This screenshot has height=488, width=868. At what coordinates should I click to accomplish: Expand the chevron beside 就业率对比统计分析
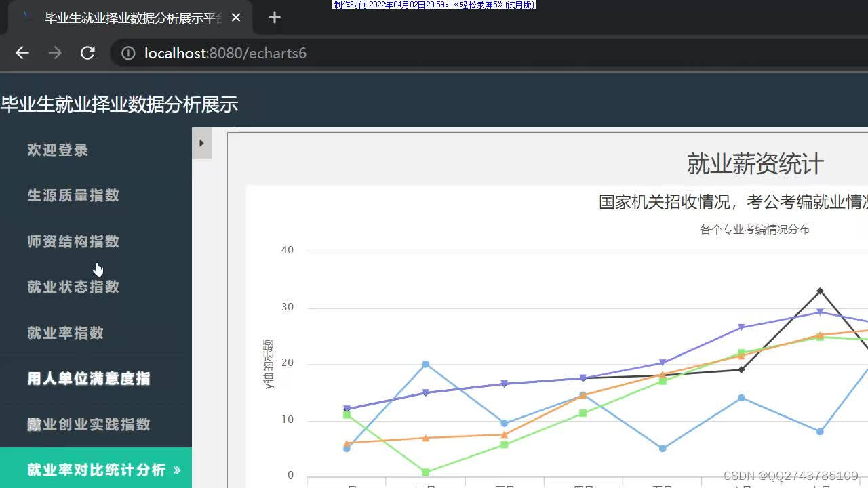tap(177, 470)
